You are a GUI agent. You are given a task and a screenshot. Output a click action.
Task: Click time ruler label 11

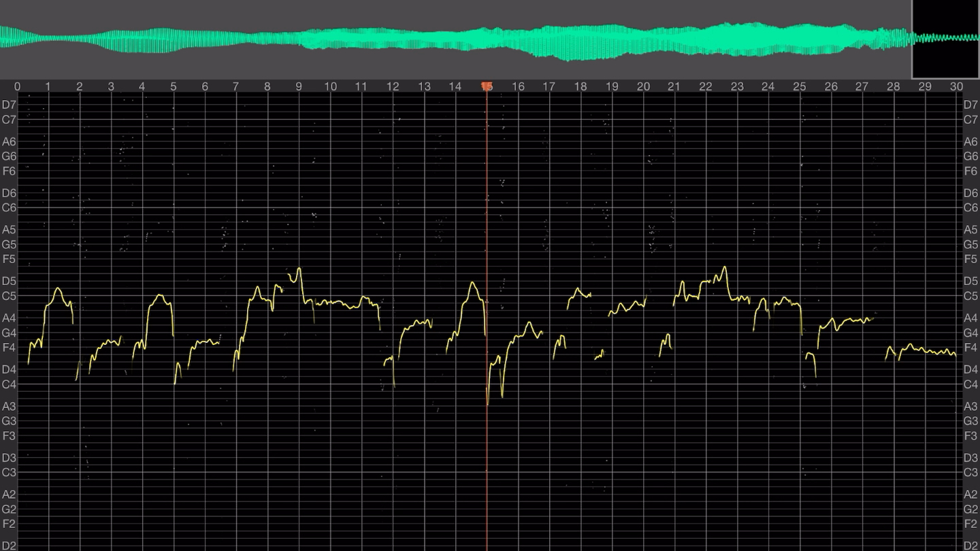pyautogui.click(x=361, y=86)
